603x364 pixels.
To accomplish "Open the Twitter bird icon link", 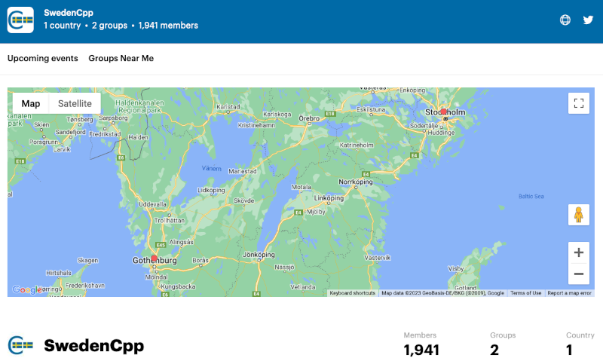I will (588, 20).
